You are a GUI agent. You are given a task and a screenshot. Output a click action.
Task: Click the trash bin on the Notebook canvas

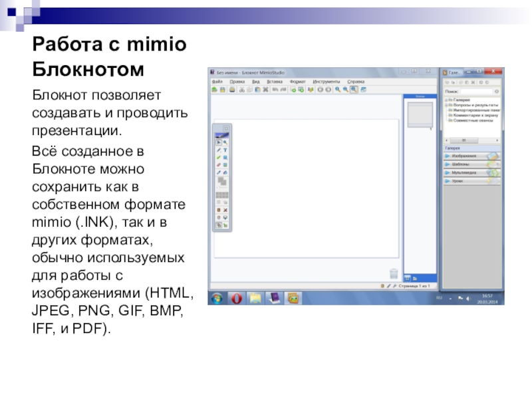pos(394,273)
